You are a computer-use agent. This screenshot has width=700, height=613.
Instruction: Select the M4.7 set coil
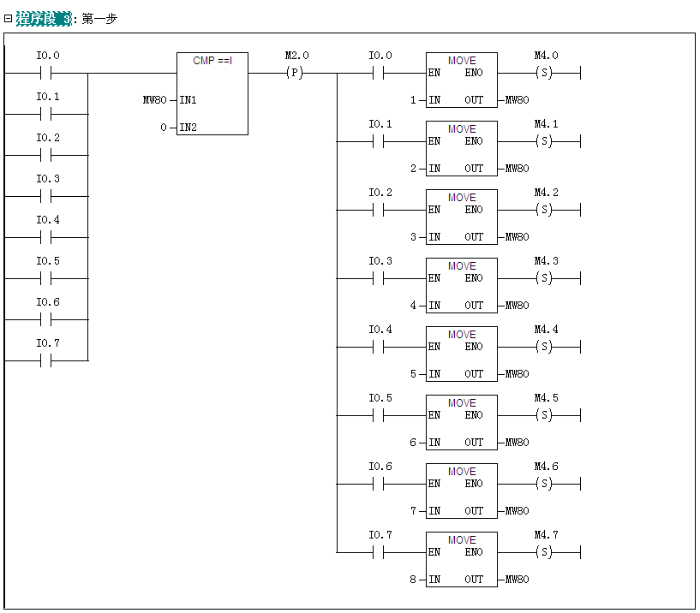[x=544, y=552]
